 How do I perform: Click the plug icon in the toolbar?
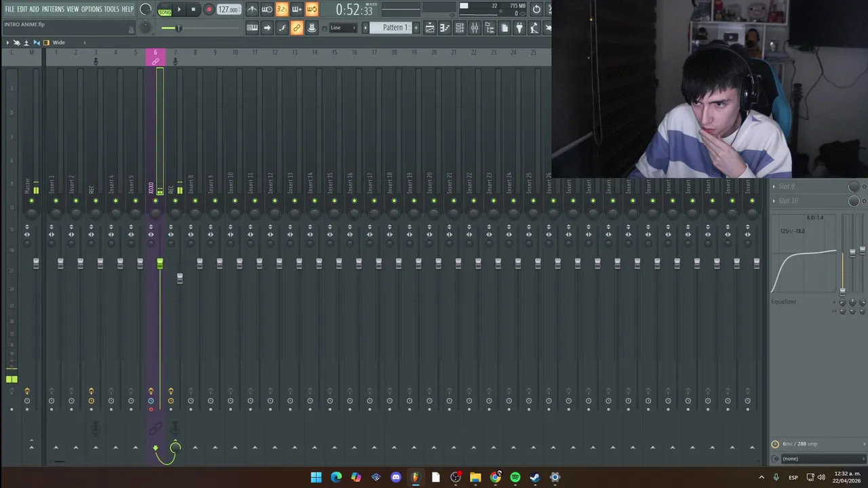(x=519, y=28)
